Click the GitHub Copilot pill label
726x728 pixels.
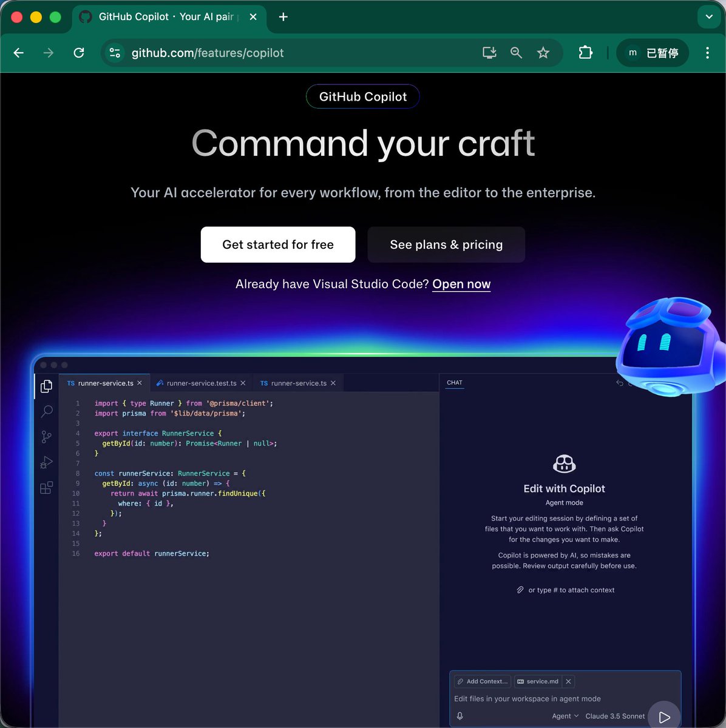pyautogui.click(x=363, y=96)
